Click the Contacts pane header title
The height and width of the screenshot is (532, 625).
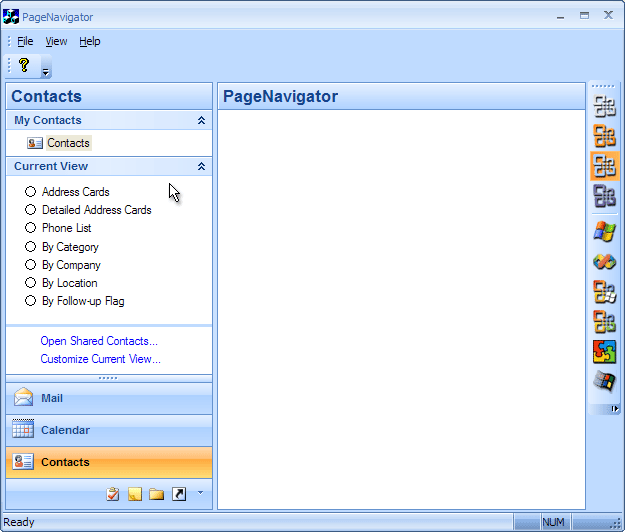pyautogui.click(x=46, y=96)
